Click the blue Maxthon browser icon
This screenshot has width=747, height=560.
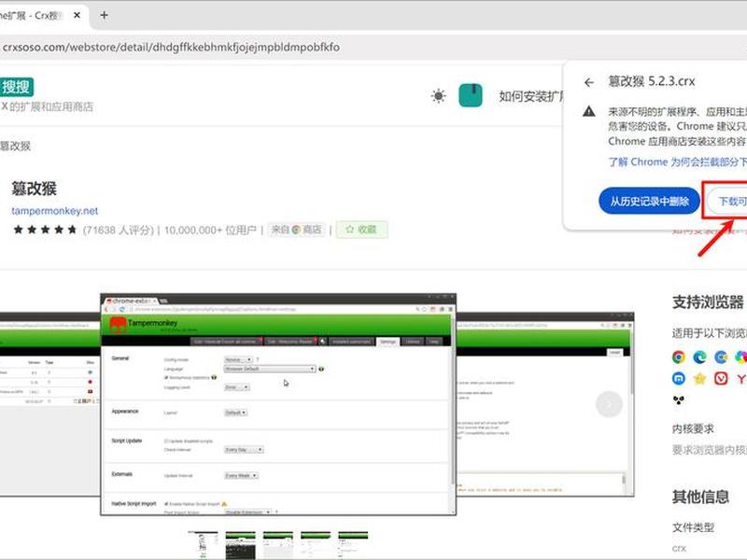pos(679,379)
